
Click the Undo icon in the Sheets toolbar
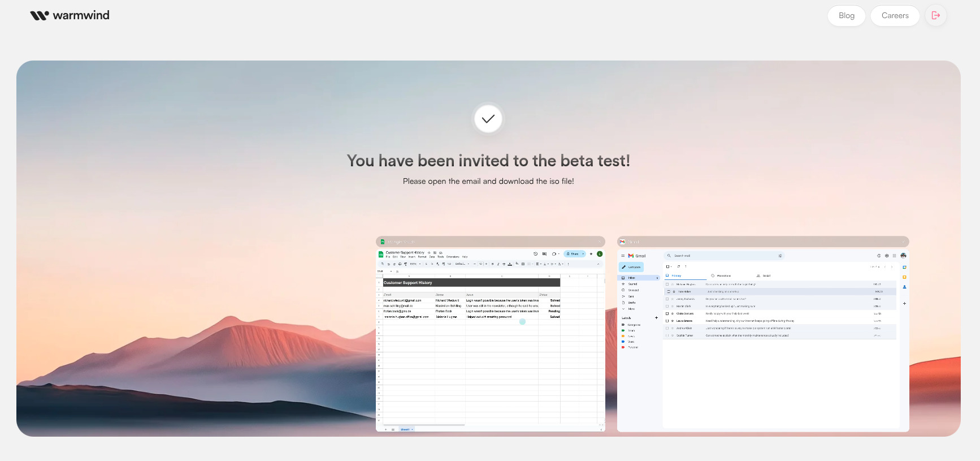pos(388,264)
